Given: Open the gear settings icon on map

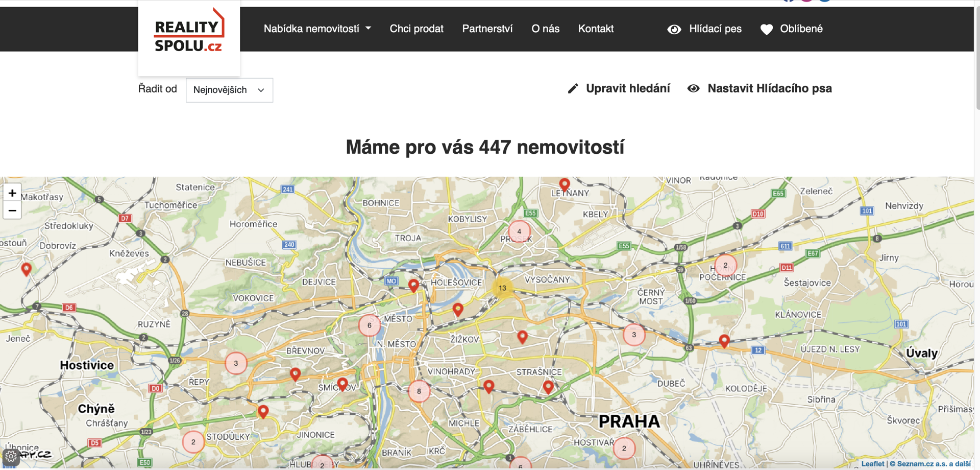Looking at the screenshot, I should [x=11, y=457].
